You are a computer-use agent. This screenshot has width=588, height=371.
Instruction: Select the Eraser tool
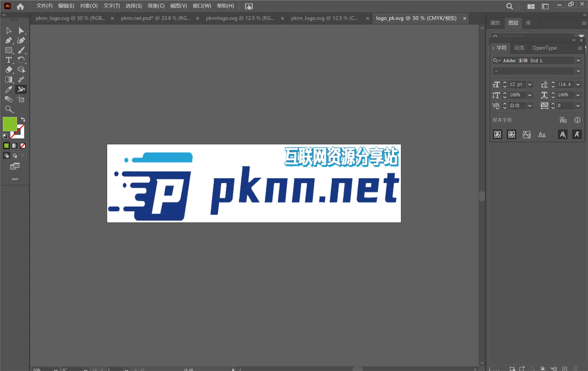9,70
